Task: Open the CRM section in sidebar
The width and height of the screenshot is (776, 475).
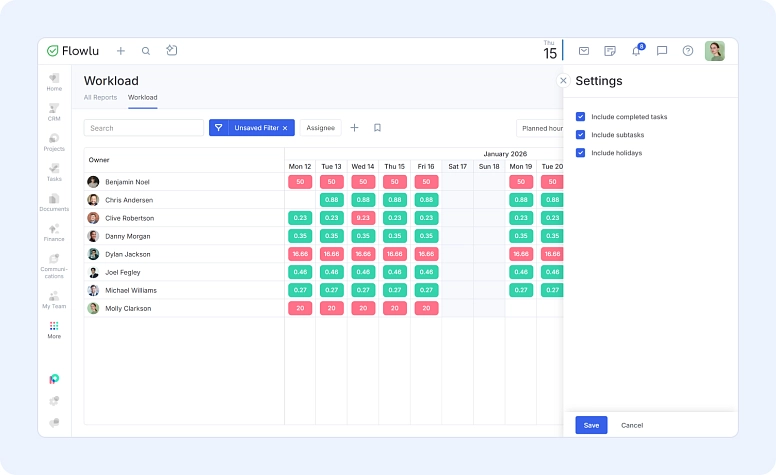Action: (54, 111)
